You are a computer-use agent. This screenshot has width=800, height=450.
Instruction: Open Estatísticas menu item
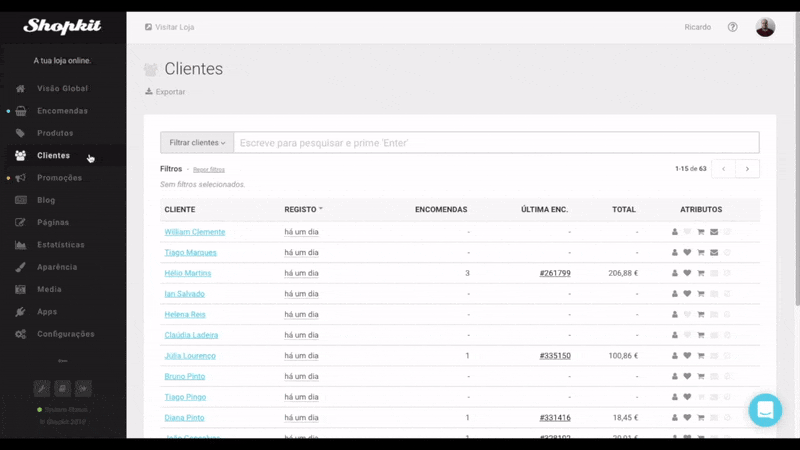(x=63, y=245)
